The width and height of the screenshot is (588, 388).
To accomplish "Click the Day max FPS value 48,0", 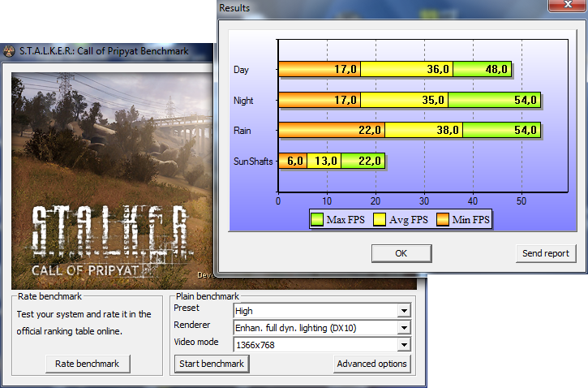I will (x=496, y=69).
